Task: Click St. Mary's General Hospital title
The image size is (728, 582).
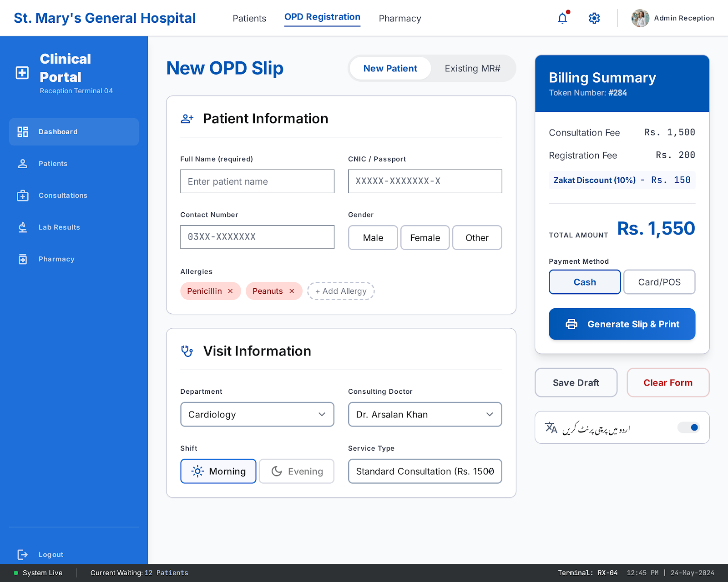Action: (x=105, y=18)
